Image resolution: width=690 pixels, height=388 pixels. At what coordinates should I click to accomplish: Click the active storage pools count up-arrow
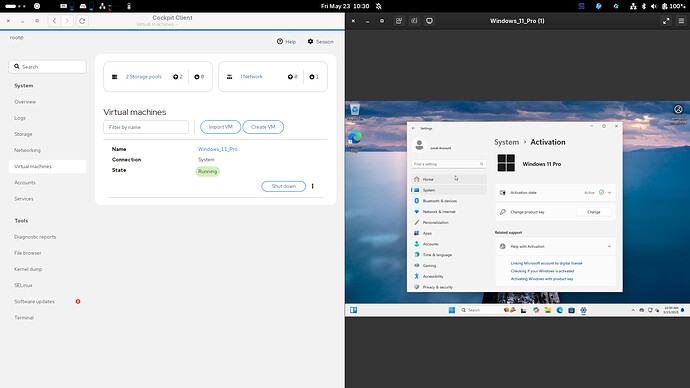coord(176,77)
